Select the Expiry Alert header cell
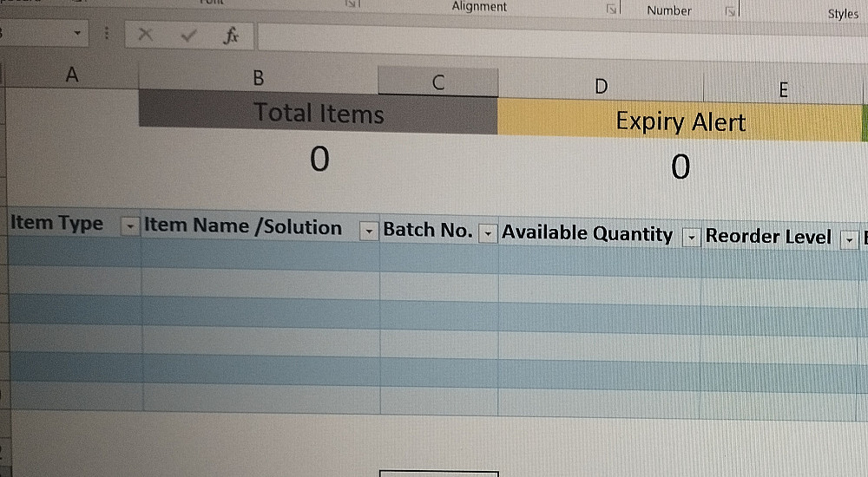The height and width of the screenshot is (477, 868). click(681, 121)
